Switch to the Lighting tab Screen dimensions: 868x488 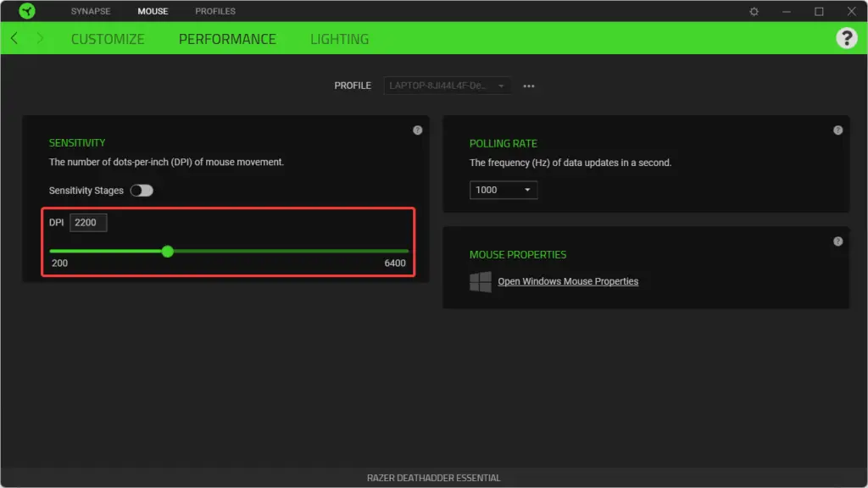point(339,39)
